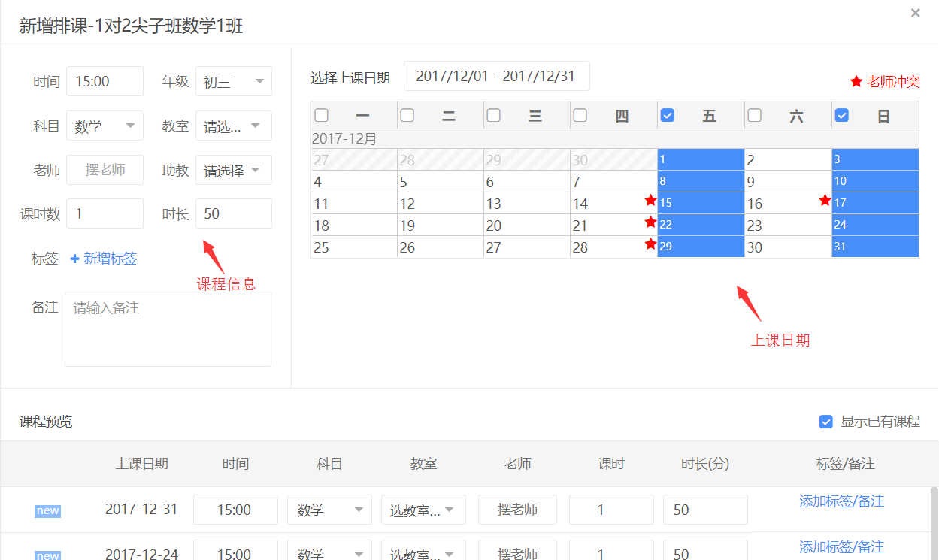The height and width of the screenshot is (560, 939).
Task: Select December 1 in the calendar
Action: click(x=701, y=159)
